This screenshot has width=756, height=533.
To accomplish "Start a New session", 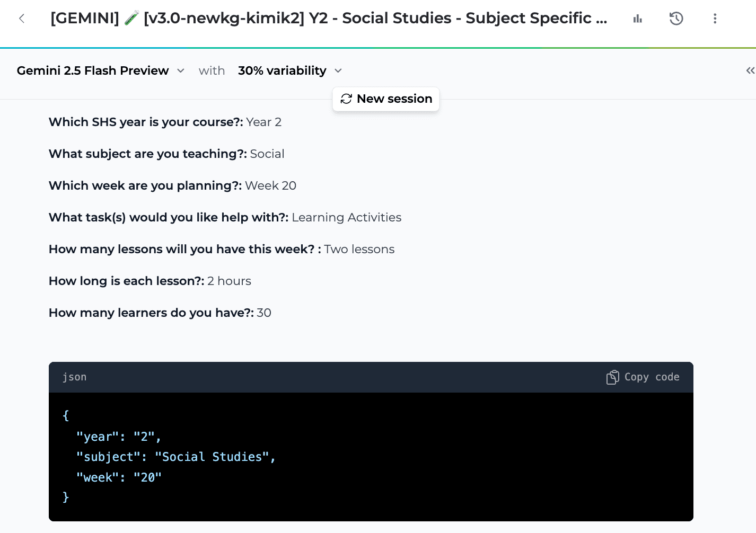I will point(385,99).
